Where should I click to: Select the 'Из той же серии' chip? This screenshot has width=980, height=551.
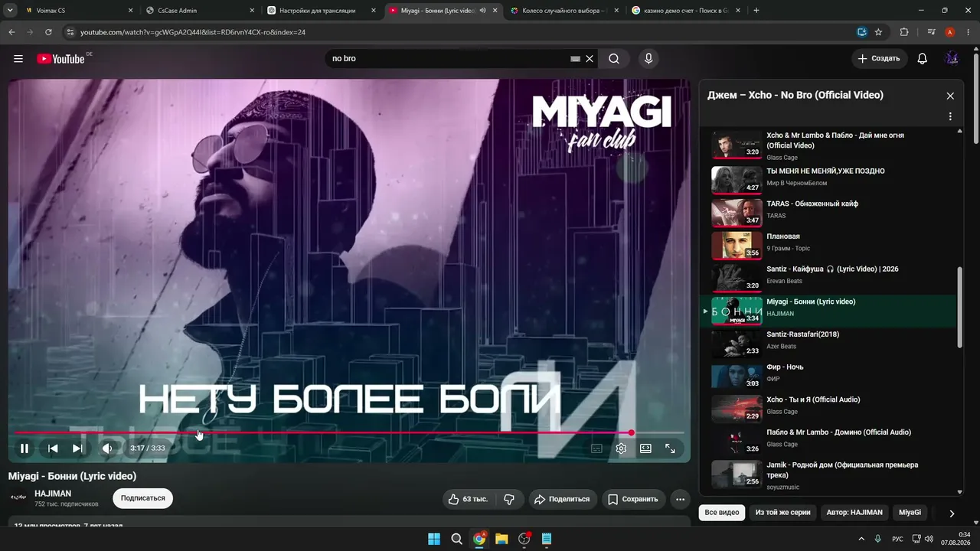(782, 512)
